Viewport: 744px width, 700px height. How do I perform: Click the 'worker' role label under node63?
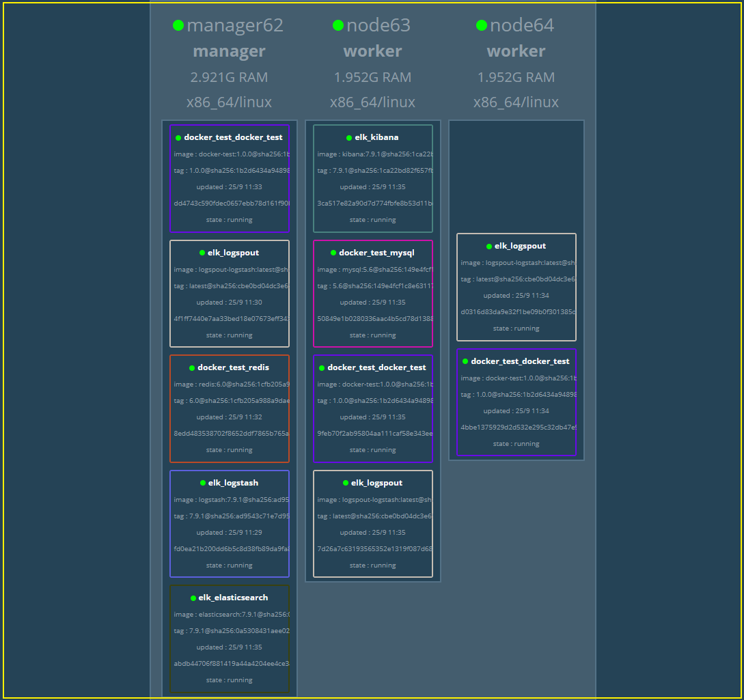tap(372, 51)
